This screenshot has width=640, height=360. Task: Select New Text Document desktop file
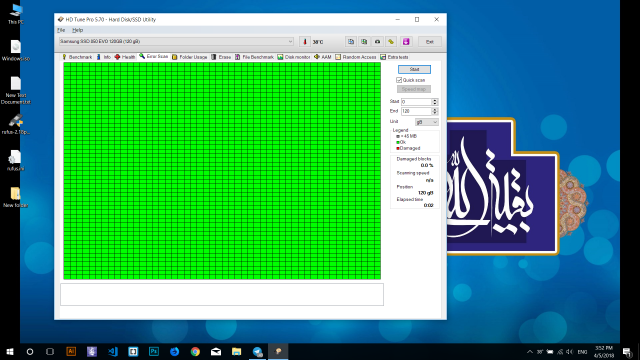pyautogui.click(x=16, y=90)
